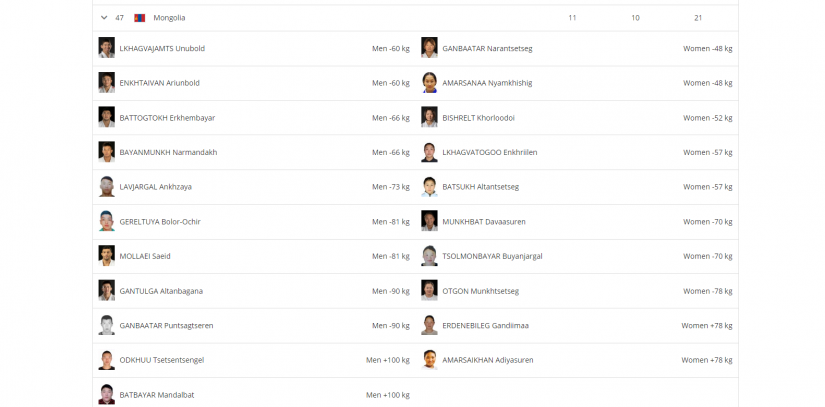Open MOLLAEI Saeid profile photo
The image size is (825, 407).
click(106, 256)
